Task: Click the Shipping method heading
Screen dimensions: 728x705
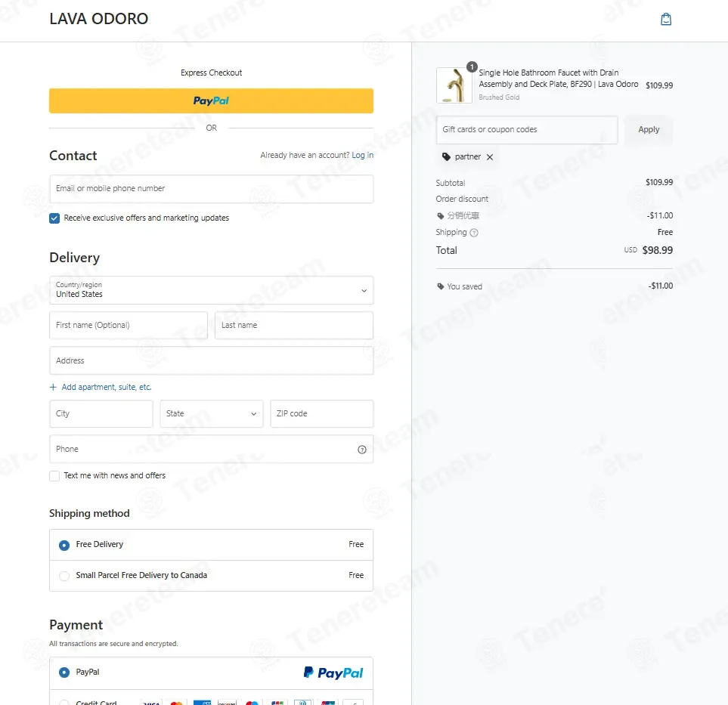Action: pyautogui.click(x=89, y=514)
